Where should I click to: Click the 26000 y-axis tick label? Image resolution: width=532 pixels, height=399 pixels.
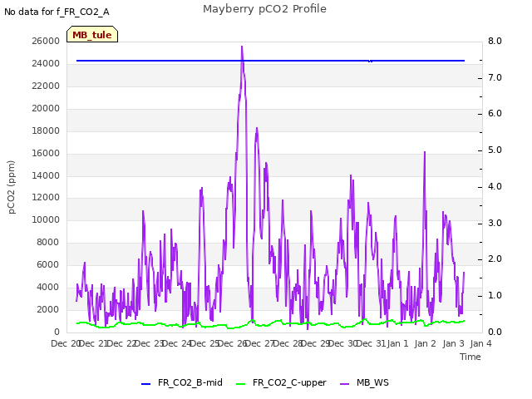[46, 41]
